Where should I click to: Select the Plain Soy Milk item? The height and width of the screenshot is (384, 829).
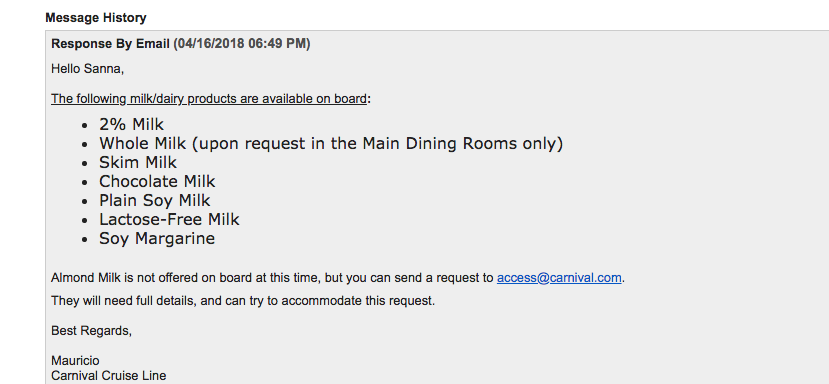tap(155, 200)
